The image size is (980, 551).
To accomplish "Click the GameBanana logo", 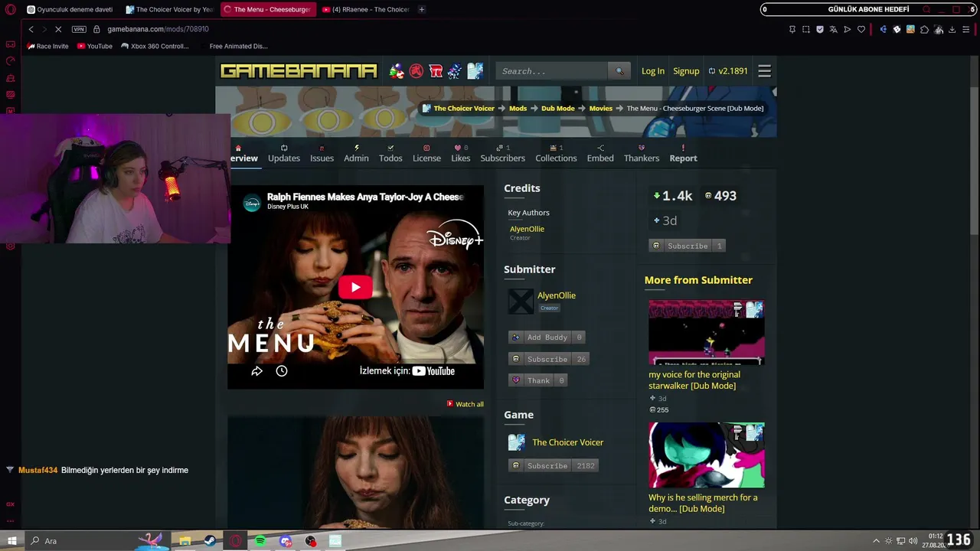I will pos(299,71).
